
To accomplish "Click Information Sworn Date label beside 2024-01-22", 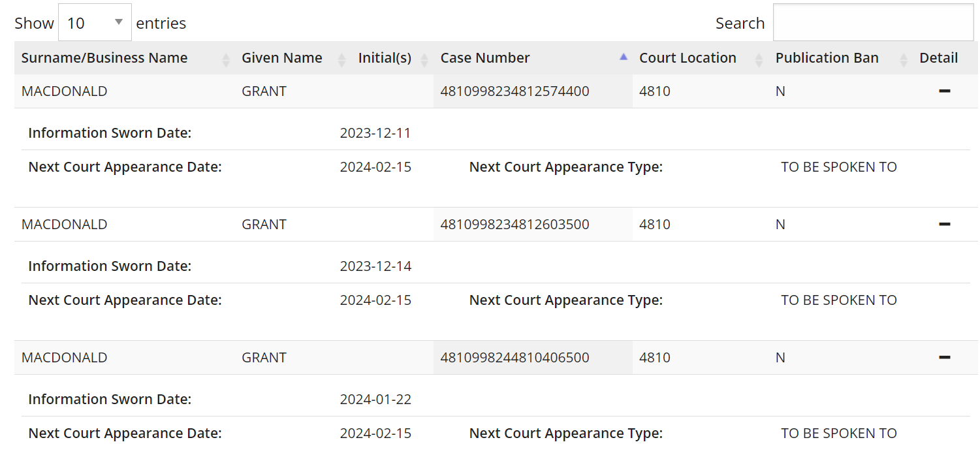I will pos(110,400).
